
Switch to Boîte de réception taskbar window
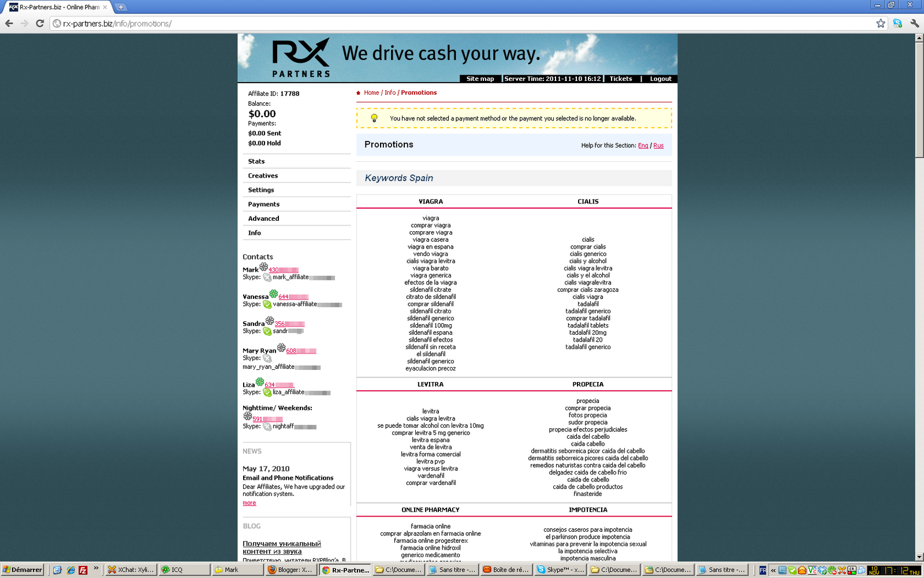coord(505,570)
